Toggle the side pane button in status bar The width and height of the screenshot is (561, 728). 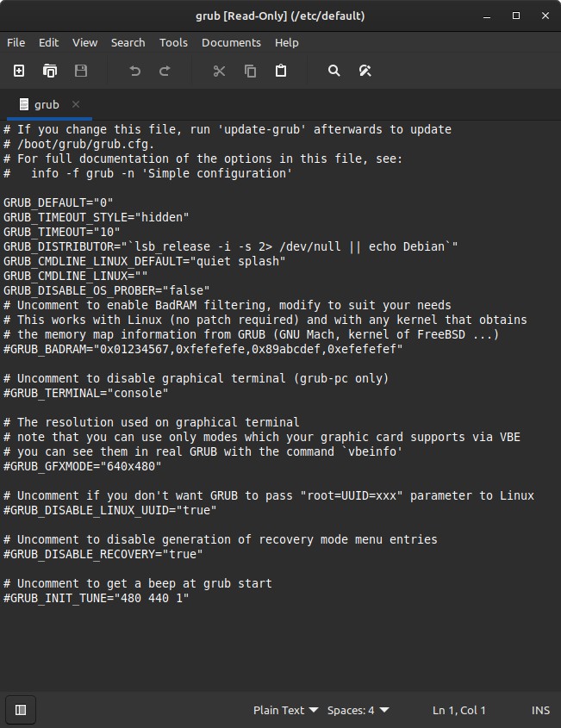21,710
